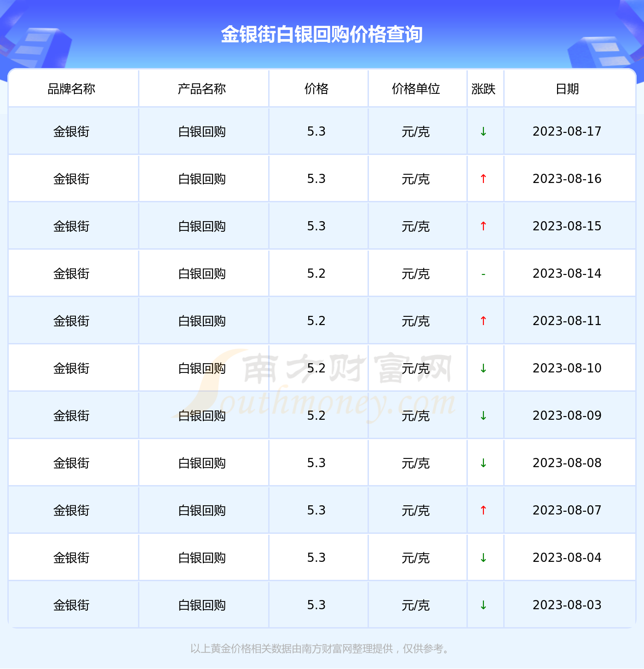Click the 5.2 price for 2023-08-14

316,274
